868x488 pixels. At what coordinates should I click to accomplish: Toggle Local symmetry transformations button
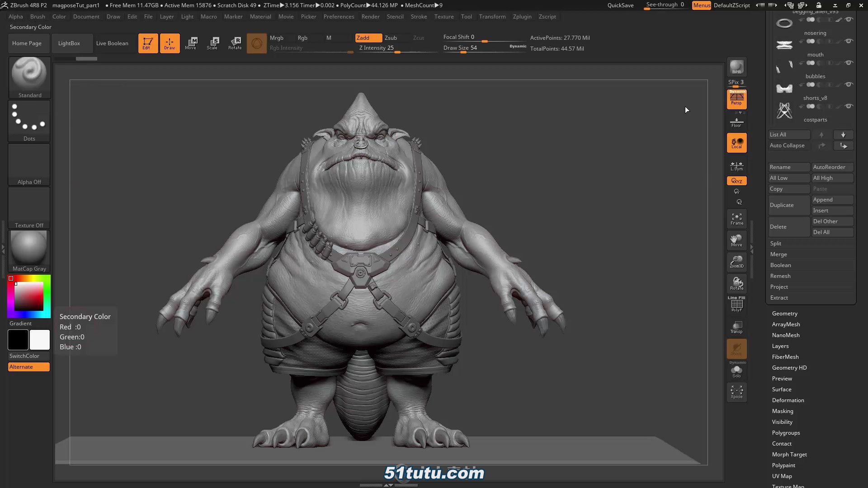click(736, 143)
